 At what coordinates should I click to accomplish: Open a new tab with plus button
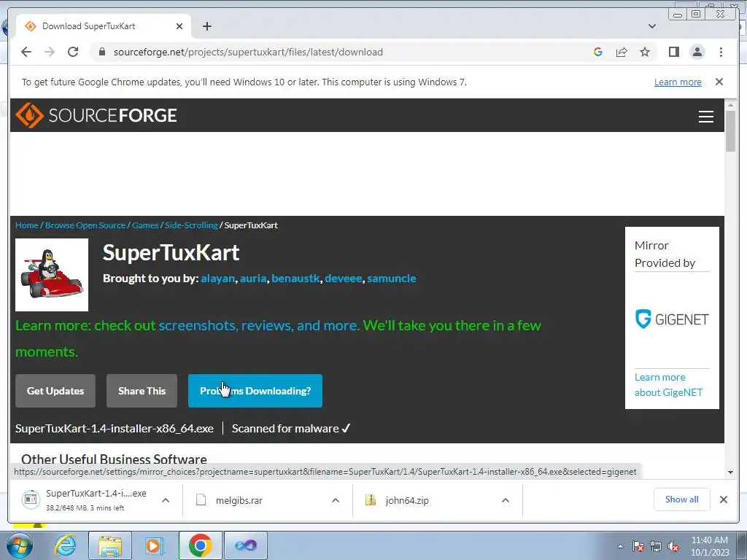tap(206, 26)
